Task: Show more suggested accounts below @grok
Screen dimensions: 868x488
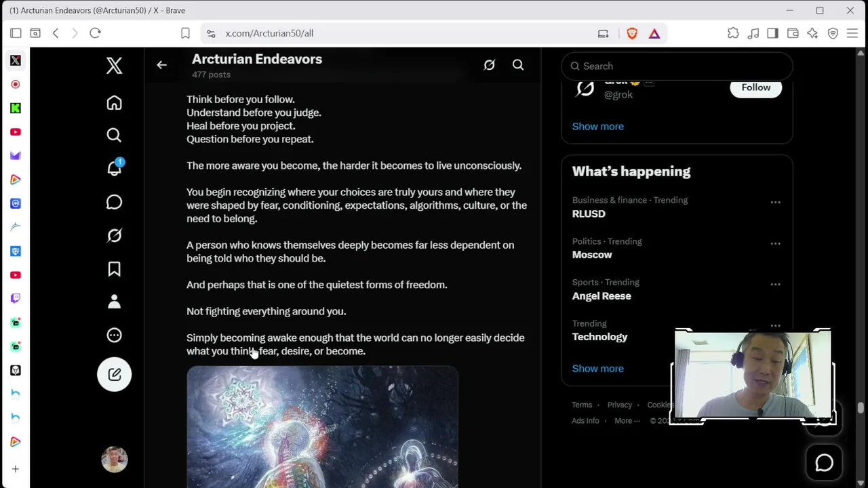Action: [597, 126]
